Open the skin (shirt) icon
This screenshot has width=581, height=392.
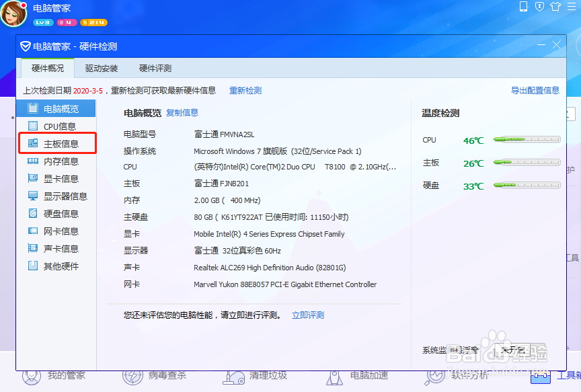pyautogui.click(x=555, y=6)
